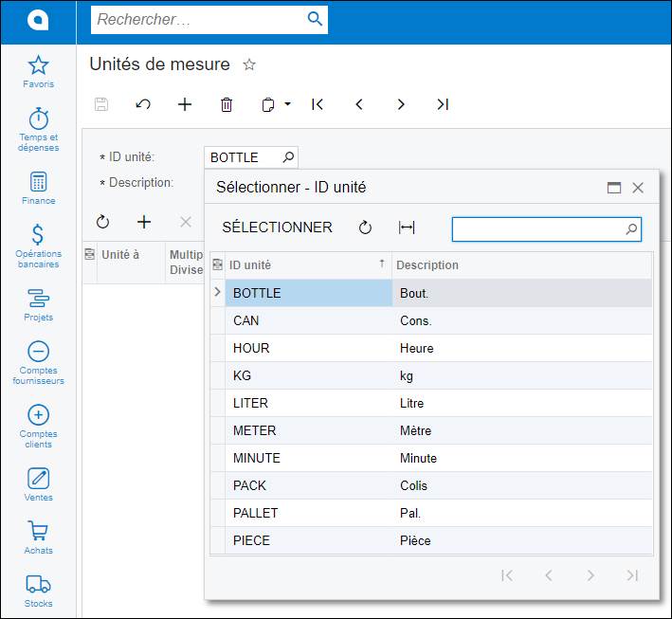The height and width of the screenshot is (619, 672).
Task: Expand the BOTTLE row chevron
Action: click(x=217, y=292)
